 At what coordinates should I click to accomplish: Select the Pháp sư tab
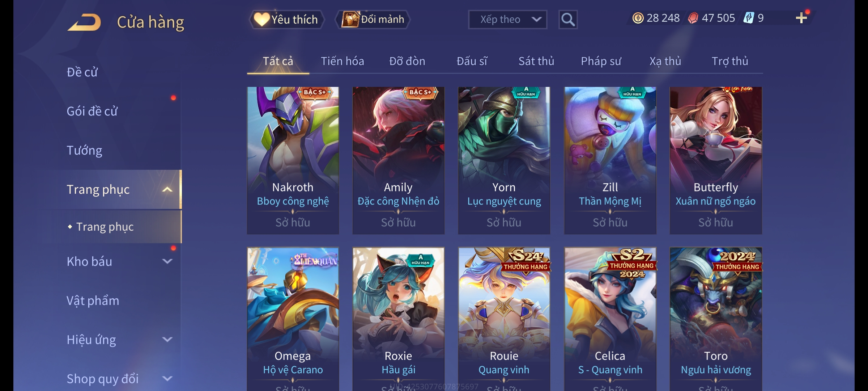[x=601, y=61]
